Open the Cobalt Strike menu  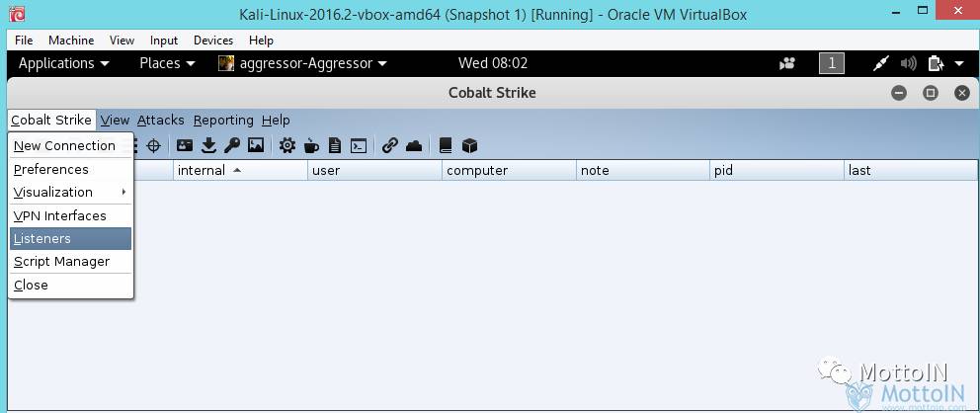tap(51, 120)
